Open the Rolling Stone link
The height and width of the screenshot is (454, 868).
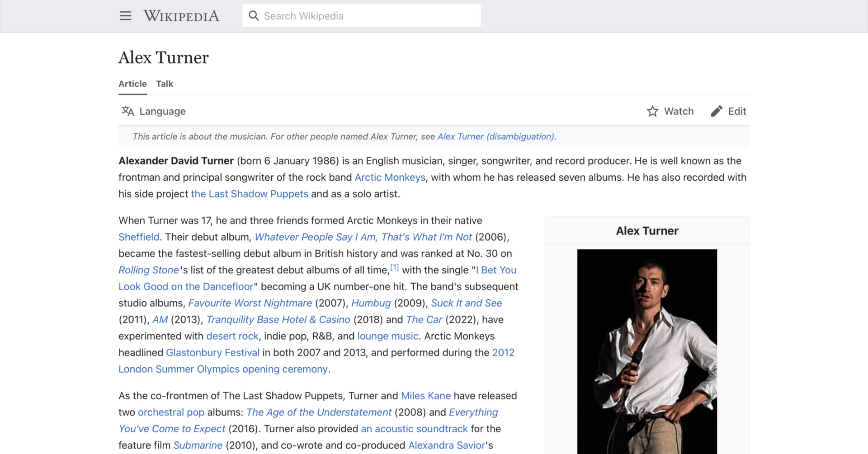pyautogui.click(x=149, y=270)
